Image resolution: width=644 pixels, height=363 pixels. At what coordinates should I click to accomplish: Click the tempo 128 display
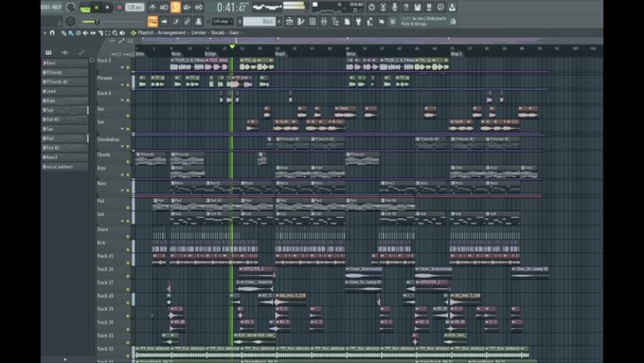pos(134,8)
